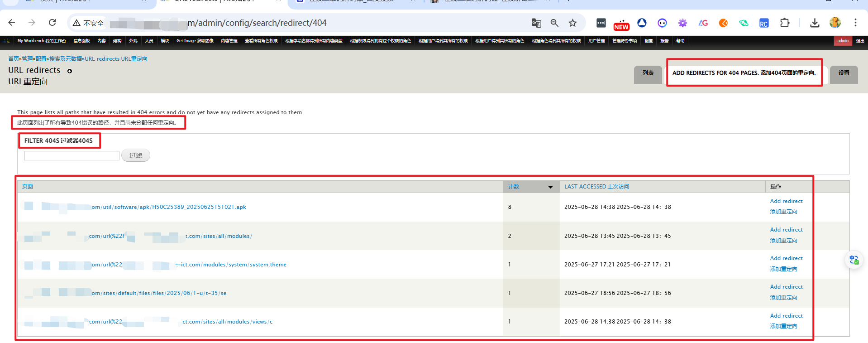
Task: Open the AG extension icon
Action: coord(703,23)
